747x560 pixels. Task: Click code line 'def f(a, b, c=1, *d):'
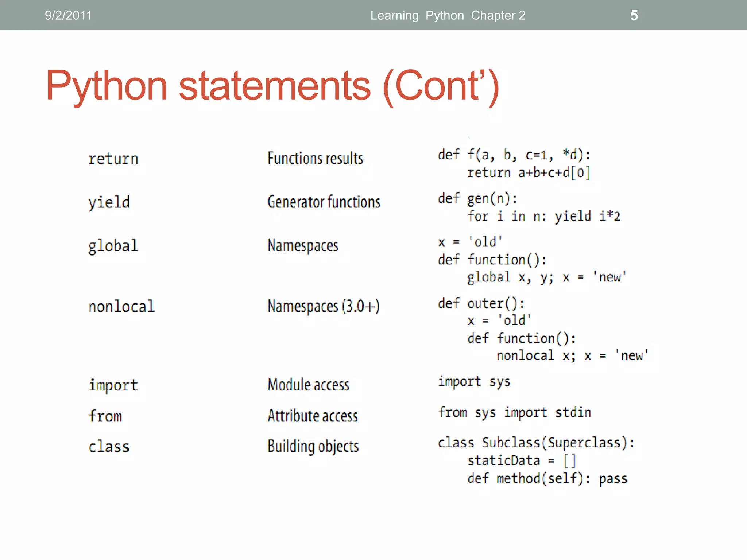click(514, 155)
